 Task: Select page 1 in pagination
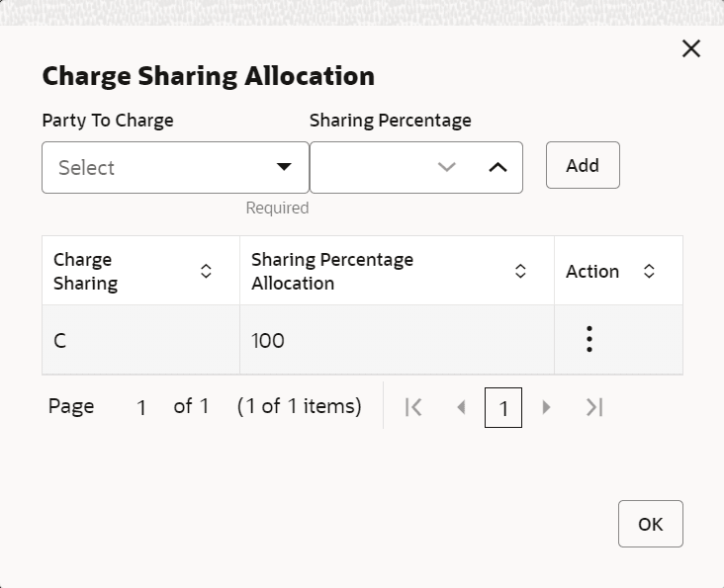(x=503, y=407)
